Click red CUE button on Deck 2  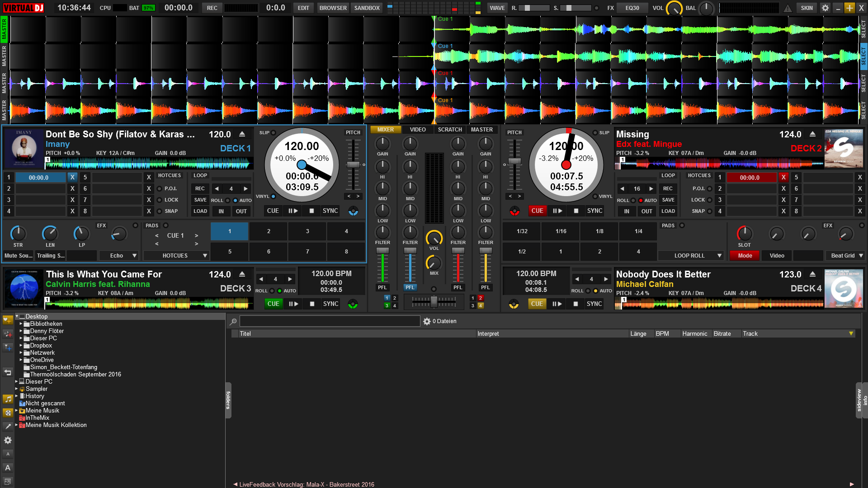pyautogui.click(x=537, y=211)
